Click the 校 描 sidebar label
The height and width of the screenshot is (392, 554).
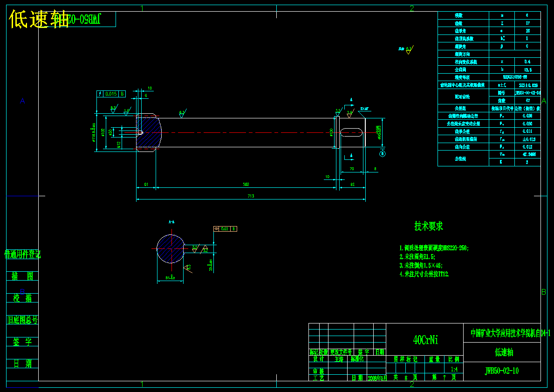(x=22, y=298)
